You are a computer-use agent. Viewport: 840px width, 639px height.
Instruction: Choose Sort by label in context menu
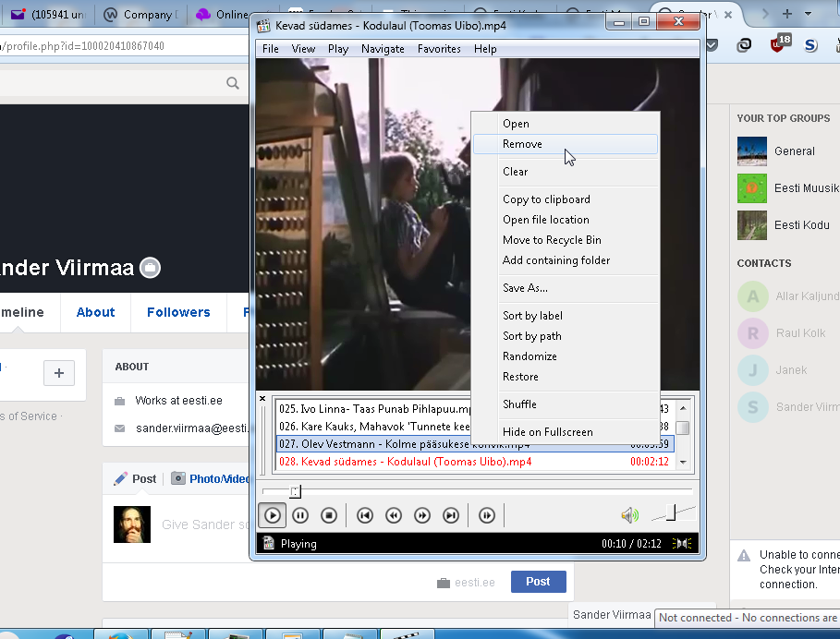(532, 316)
